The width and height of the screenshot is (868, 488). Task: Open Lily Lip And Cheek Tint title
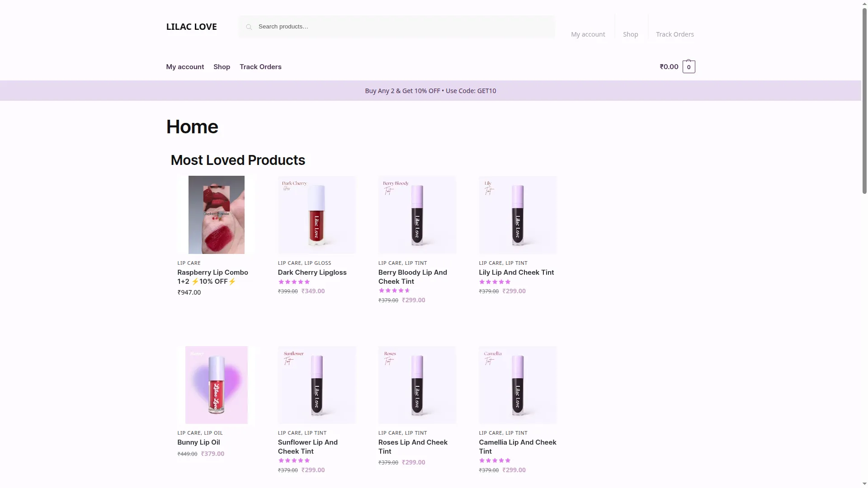click(x=516, y=272)
